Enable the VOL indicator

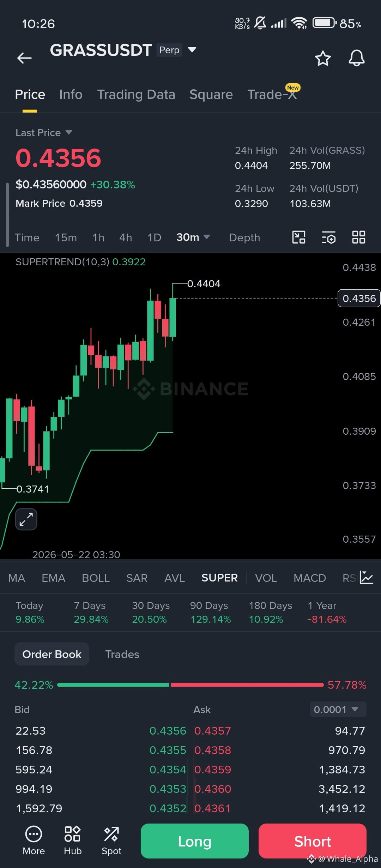pos(266,578)
